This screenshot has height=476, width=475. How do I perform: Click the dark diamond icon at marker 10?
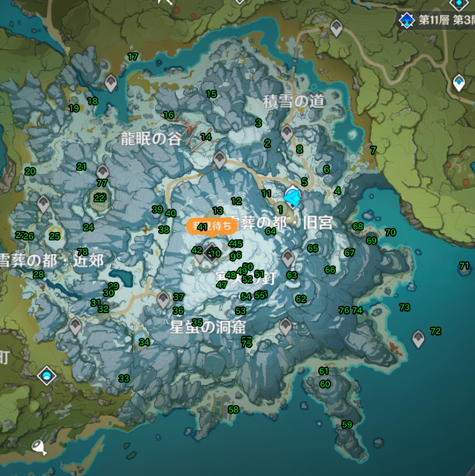tap(212, 253)
